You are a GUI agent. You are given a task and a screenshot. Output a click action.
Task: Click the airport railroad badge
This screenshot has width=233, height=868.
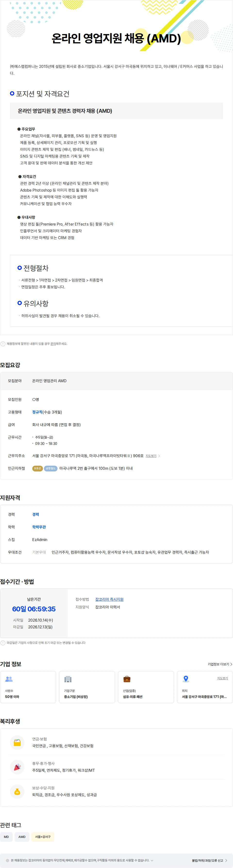point(50,468)
